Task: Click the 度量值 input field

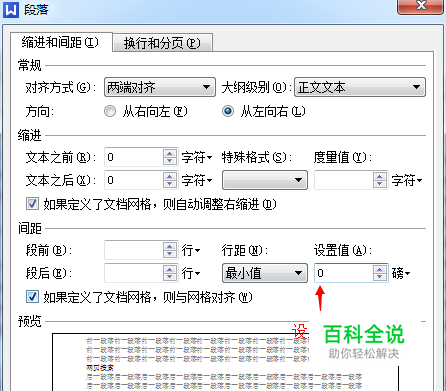Action: point(344,180)
